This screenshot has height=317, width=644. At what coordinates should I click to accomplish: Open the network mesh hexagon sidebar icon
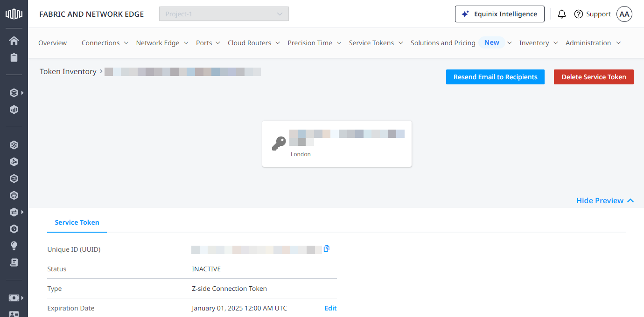coord(14,145)
